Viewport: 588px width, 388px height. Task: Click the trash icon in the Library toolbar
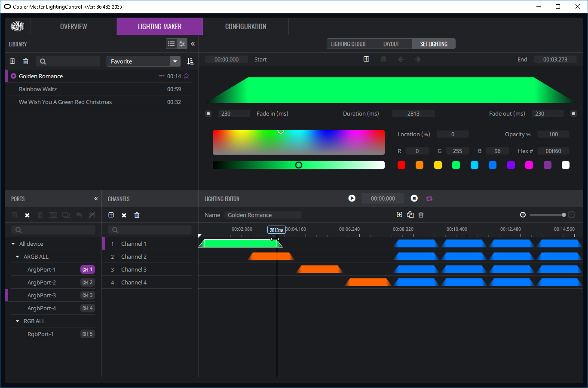pos(26,61)
